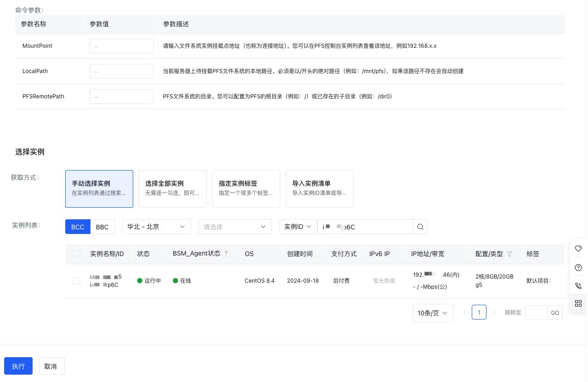Choose 选择全部实例 option card
The height and width of the screenshot is (382, 588).
coord(173,189)
